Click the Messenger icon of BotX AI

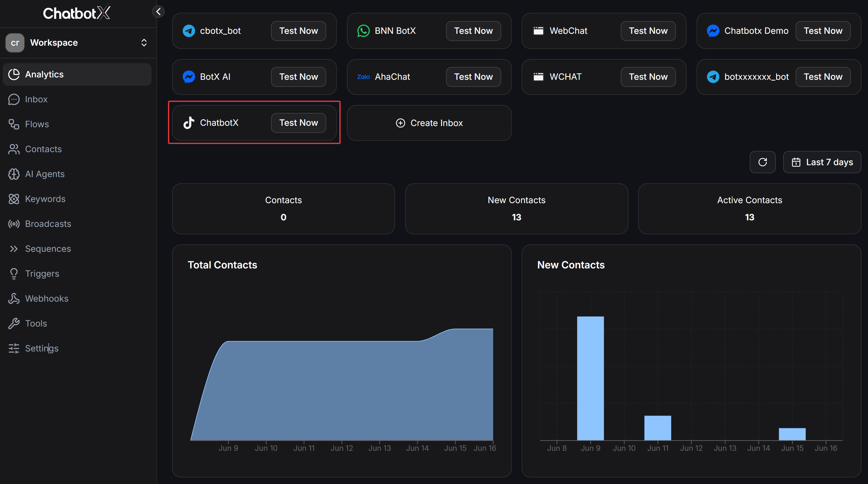(x=189, y=77)
